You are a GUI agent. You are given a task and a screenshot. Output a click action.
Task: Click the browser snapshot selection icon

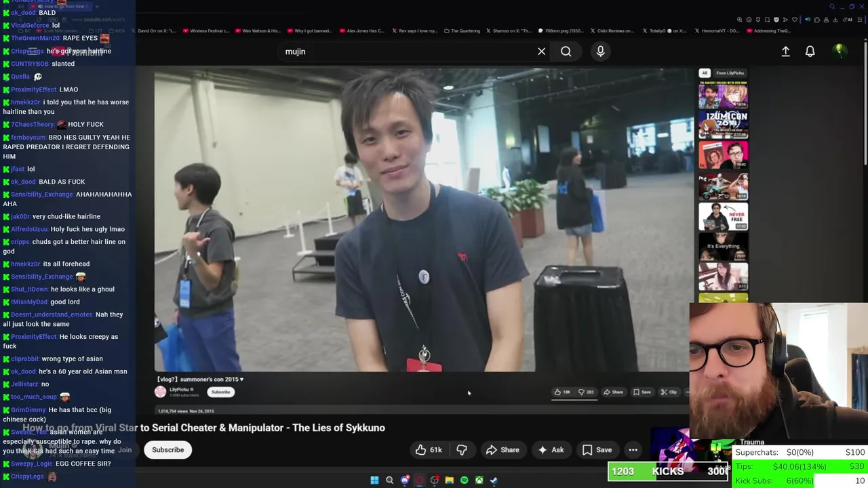[x=767, y=20]
